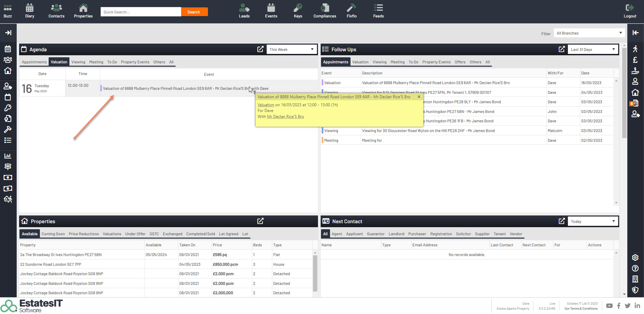Close the yellow valuation tooltip
The height and width of the screenshot is (314, 644).
pyautogui.click(x=419, y=97)
